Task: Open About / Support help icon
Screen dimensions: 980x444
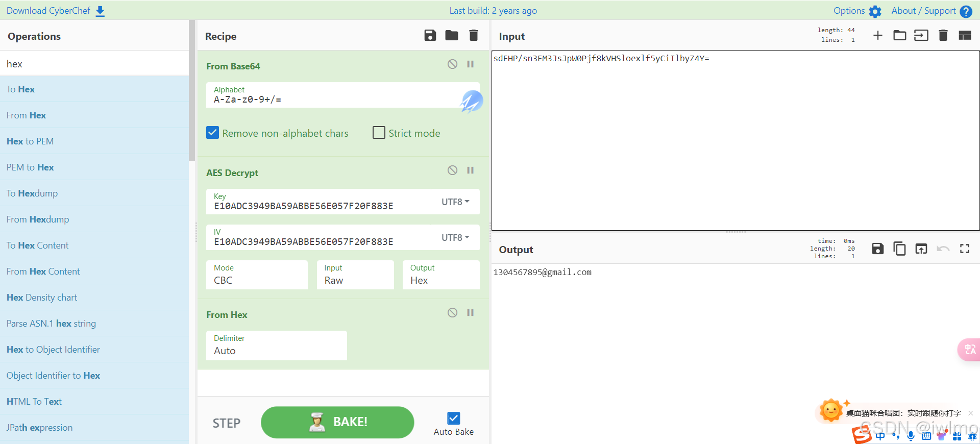Action: (x=966, y=11)
